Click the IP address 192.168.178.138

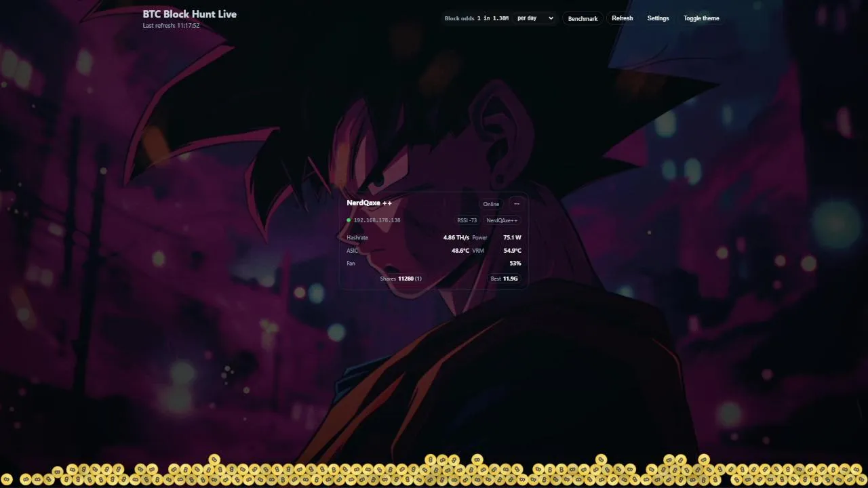pos(377,220)
